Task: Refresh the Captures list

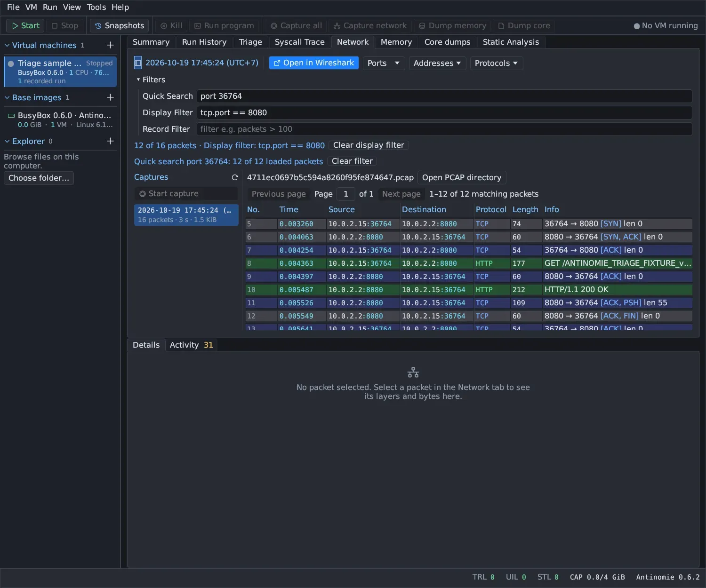Action: [235, 177]
